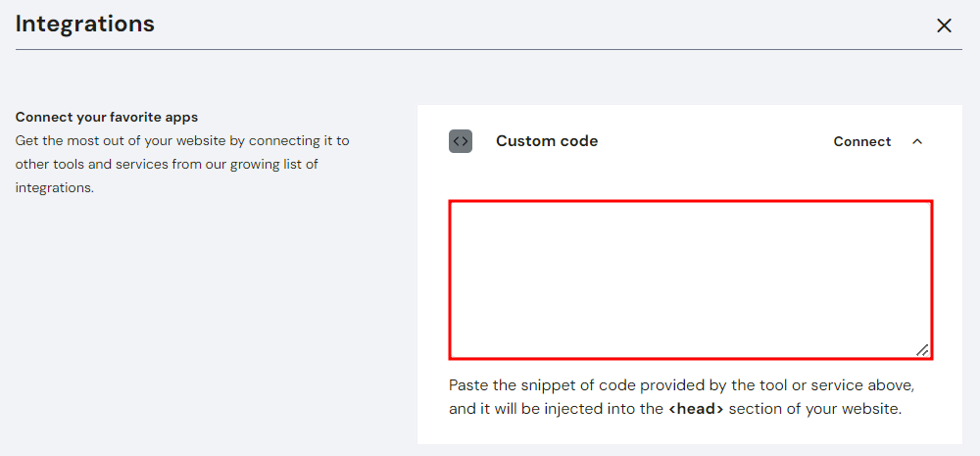Image resolution: width=980 pixels, height=456 pixels.
Task: Click the Custom code brackets icon
Action: (x=461, y=141)
